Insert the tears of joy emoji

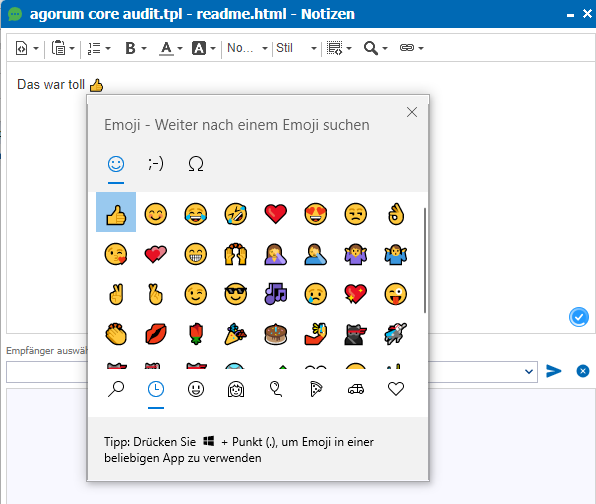tap(196, 214)
